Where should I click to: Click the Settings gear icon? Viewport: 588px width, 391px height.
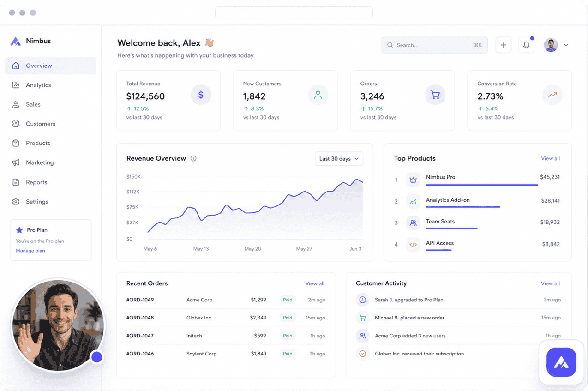tap(16, 202)
